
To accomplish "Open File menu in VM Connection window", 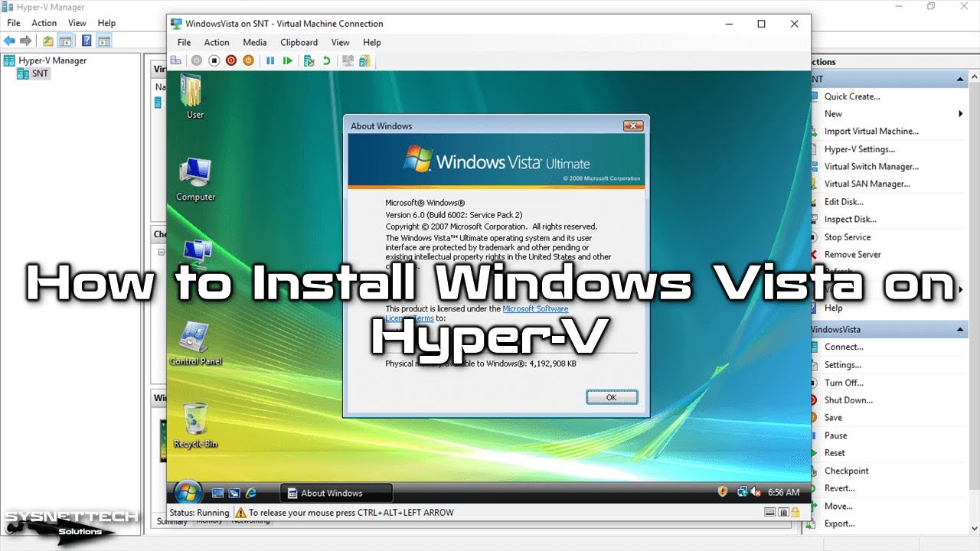I will 185,43.
